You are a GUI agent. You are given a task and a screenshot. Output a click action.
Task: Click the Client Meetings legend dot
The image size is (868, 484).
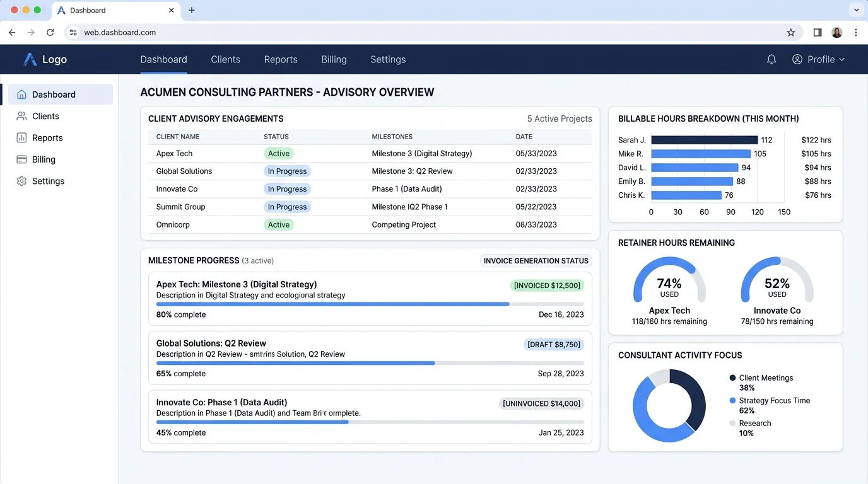732,378
